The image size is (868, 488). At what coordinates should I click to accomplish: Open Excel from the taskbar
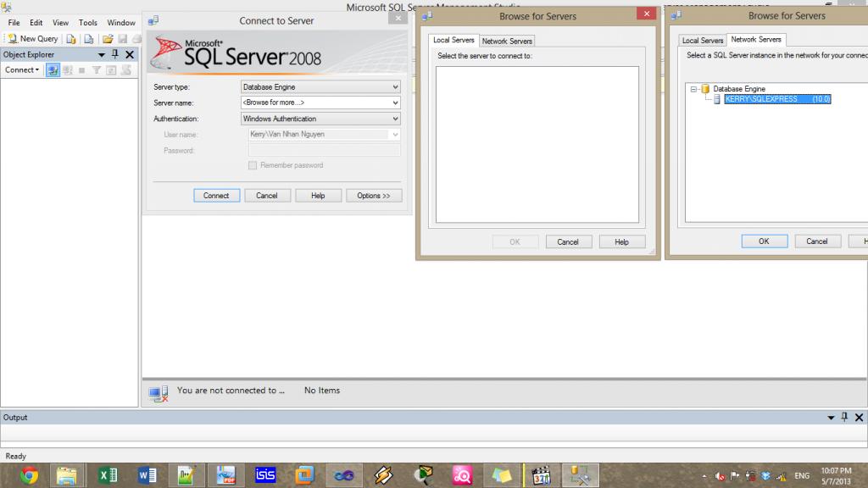(x=108, y=475)
